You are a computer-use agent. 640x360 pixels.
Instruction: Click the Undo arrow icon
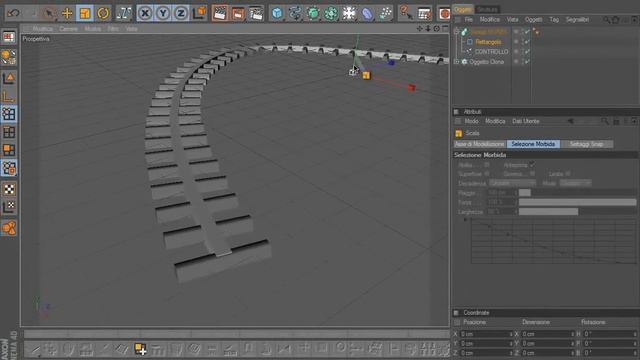click(x=13, y=13)
